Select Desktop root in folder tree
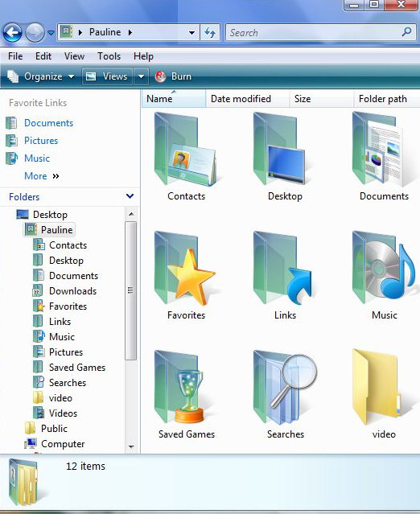Image resolution: width=420 pixels, height=514 pixels. (x=42, y=215)
